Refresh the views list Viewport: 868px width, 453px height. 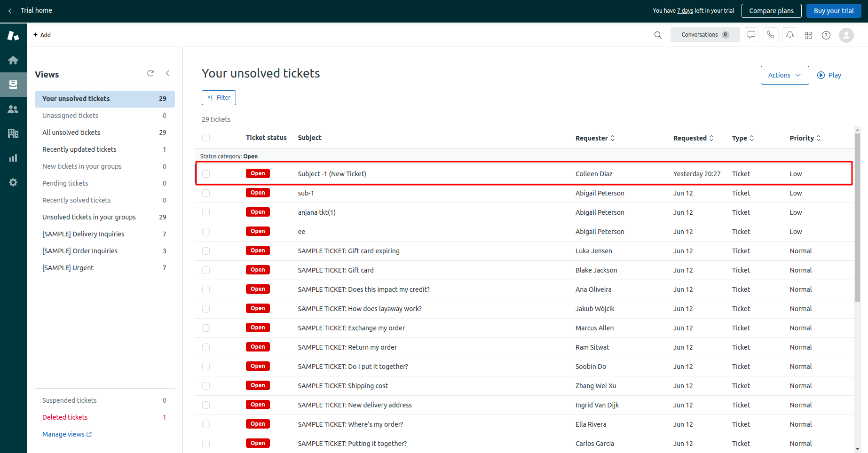pos(150,73)
